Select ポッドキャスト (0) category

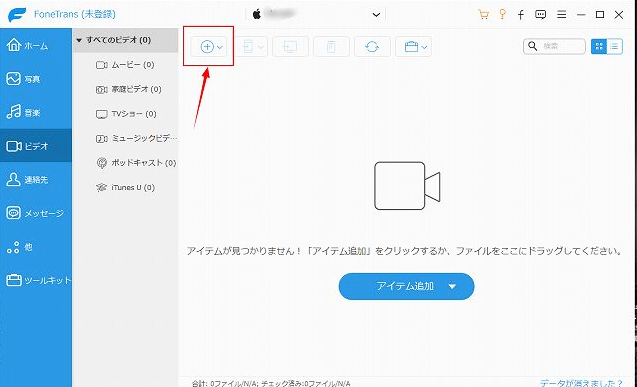point(125,163)
